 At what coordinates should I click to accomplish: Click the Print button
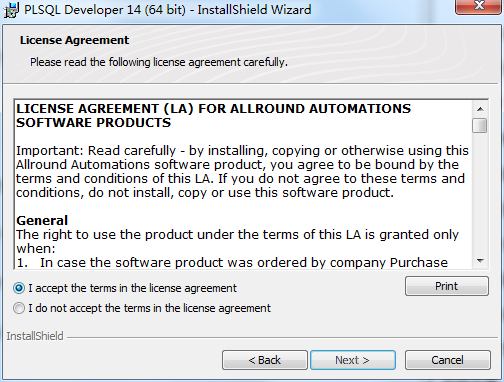click(447, 286)
